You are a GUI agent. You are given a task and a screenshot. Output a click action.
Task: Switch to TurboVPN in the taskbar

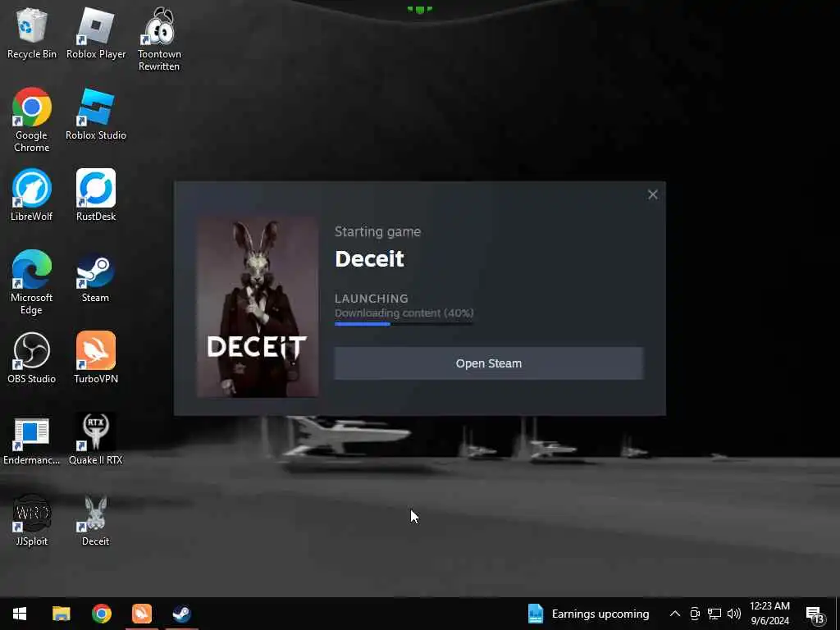[142, 614]
